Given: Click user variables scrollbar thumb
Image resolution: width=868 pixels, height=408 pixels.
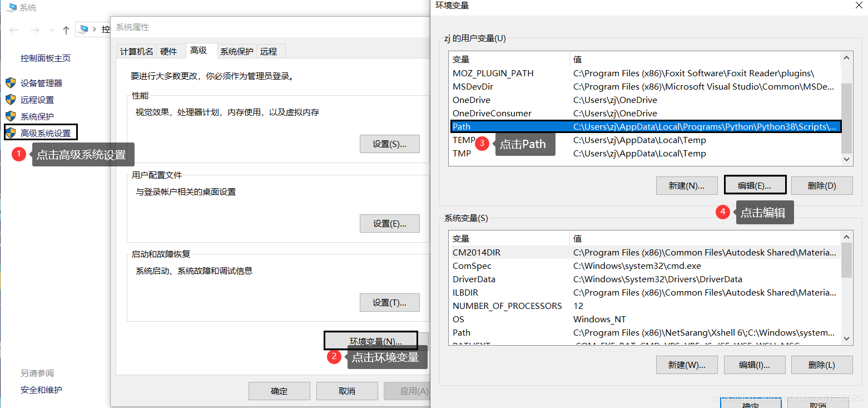Looking at the screenshot, I should tap(846, 119).
